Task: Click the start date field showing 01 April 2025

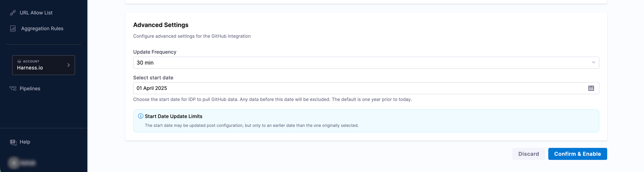Action: [x=358, y=88]
